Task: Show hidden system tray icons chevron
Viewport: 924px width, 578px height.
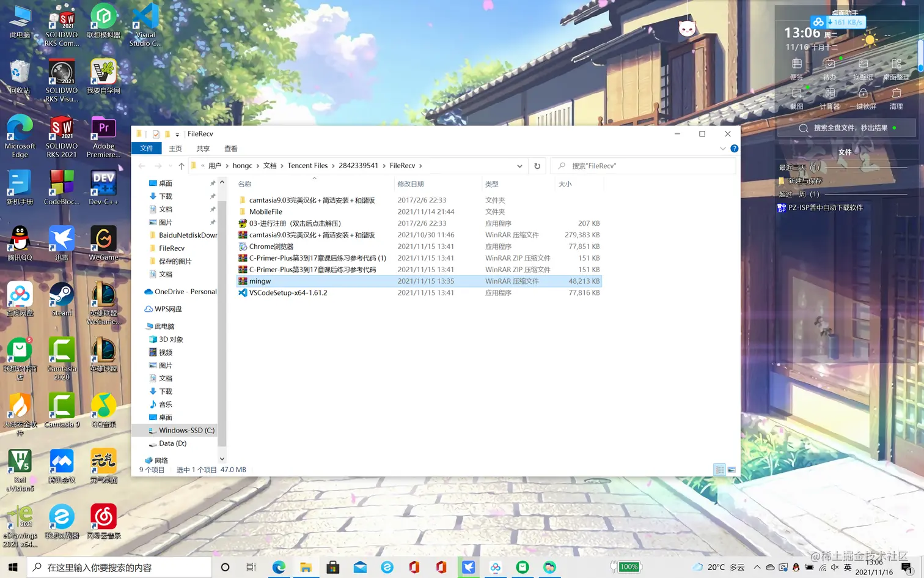Action: click(757, 567)
